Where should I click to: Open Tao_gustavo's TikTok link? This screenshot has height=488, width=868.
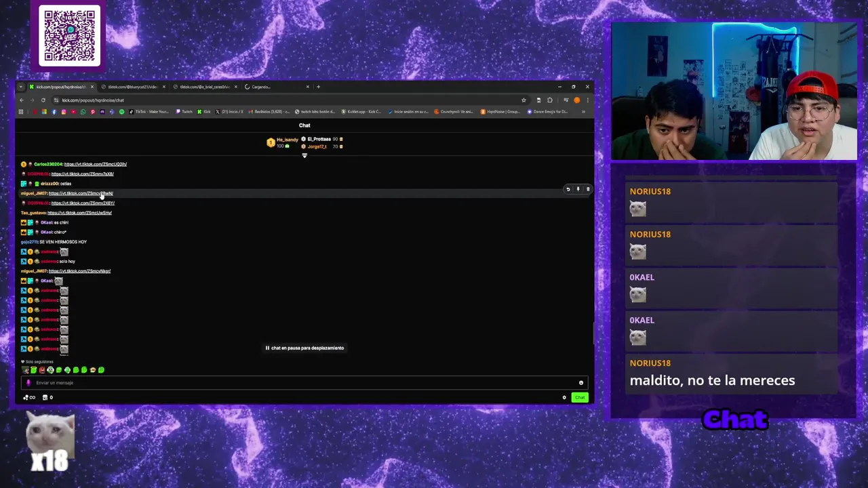click(x=79, y=213)
